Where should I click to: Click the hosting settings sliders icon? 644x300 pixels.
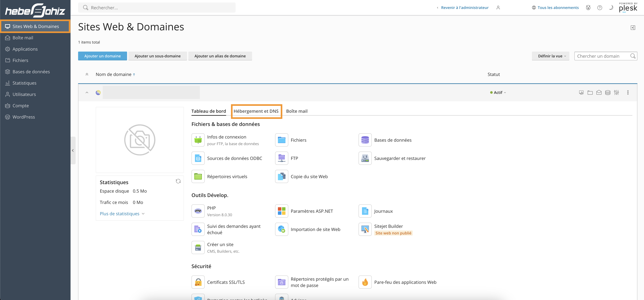(x=616, y=93)
